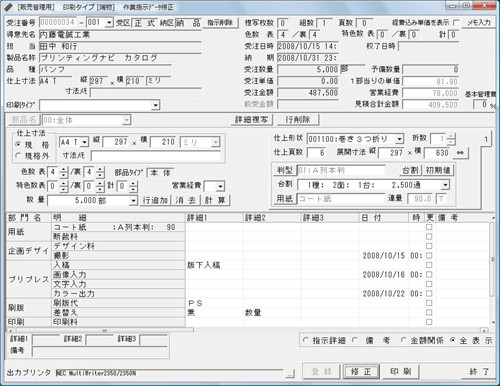Screen dimensions: 500x386
Task: Open the 数量 5,000部 dropdown
Action: [x=133, y=201]
